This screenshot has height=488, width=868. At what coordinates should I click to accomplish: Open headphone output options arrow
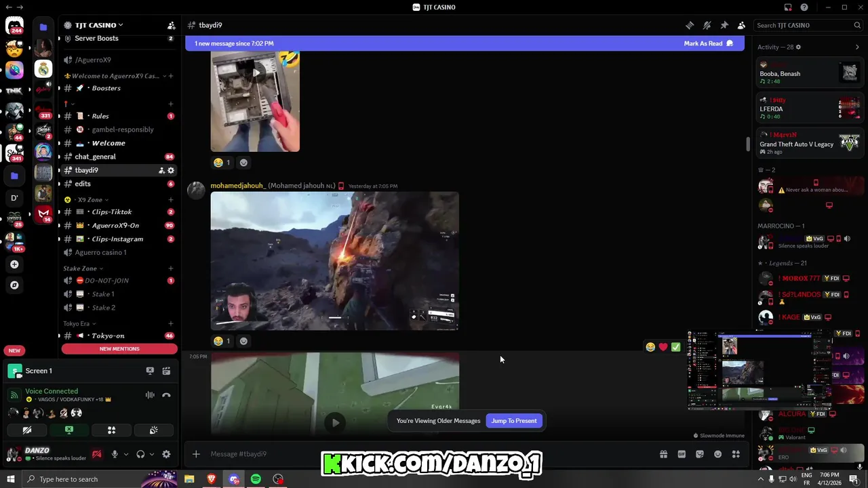click(x=151, y=454)
